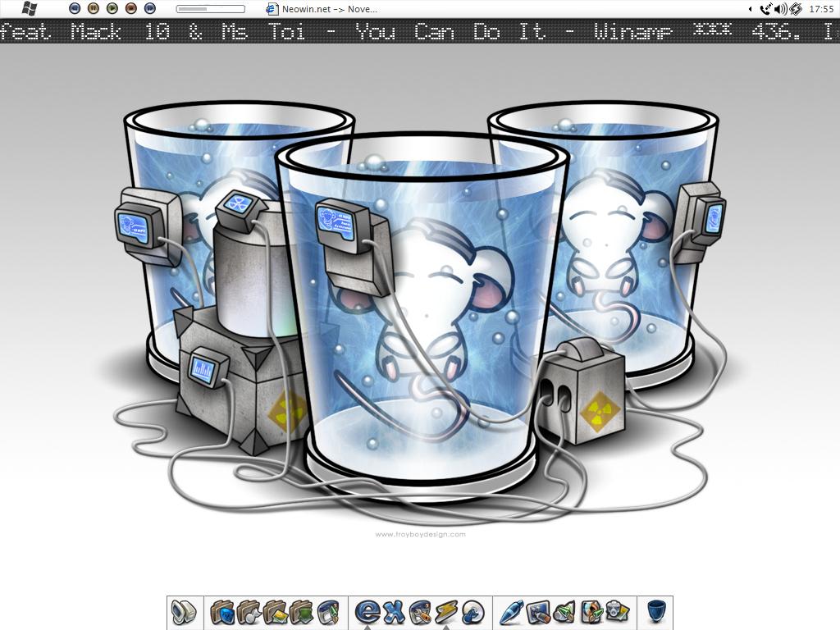The height and width of the screenshot is (630, 840).
Task: Skip to next track in Winamp controls
Action: point(150,8)
